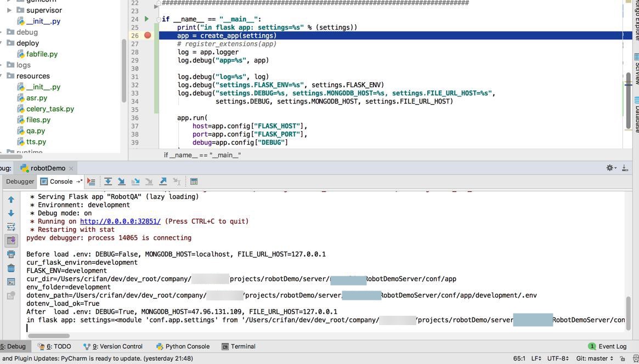This screenshot has height=364, width=639.
Task: Toggle scroll to end of console
Action: [x=11, y=241]
